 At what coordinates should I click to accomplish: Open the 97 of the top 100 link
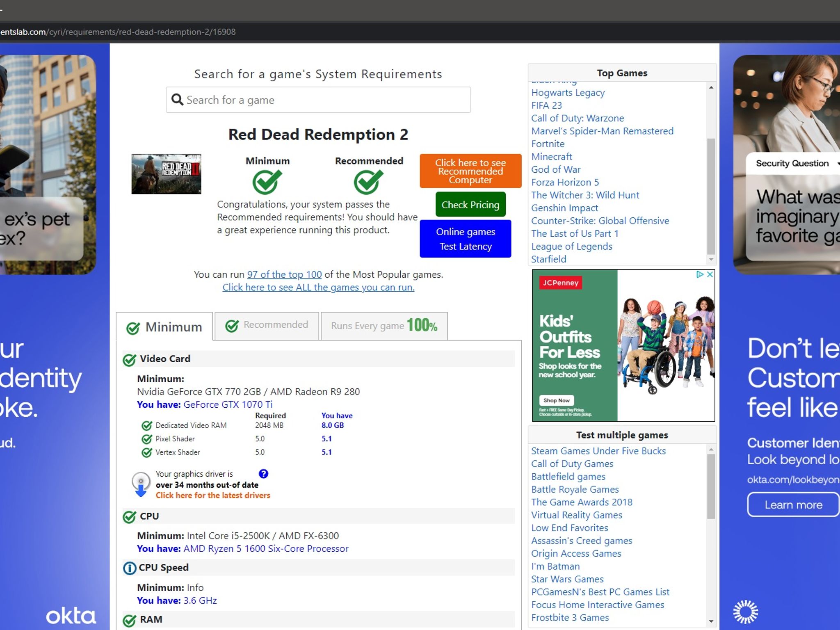tap(284, 274)
